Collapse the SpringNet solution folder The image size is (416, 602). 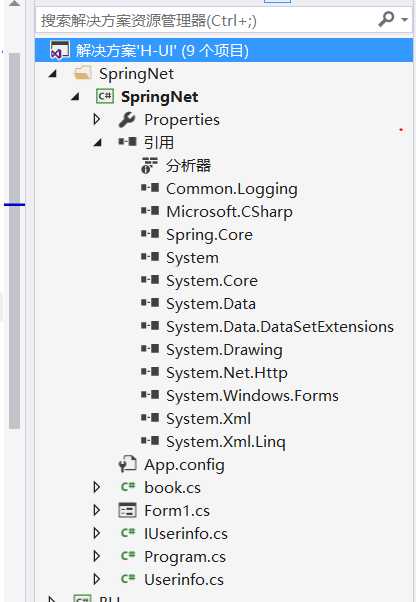tap(53, 74)
